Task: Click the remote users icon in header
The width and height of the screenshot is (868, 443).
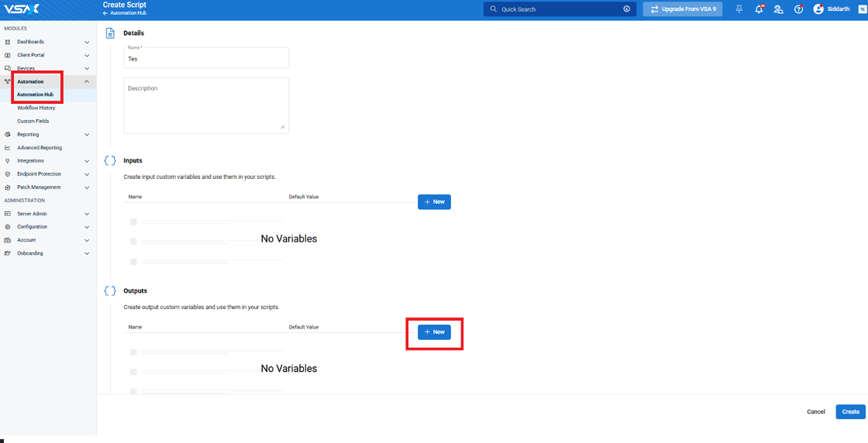Action: [778, 9]
